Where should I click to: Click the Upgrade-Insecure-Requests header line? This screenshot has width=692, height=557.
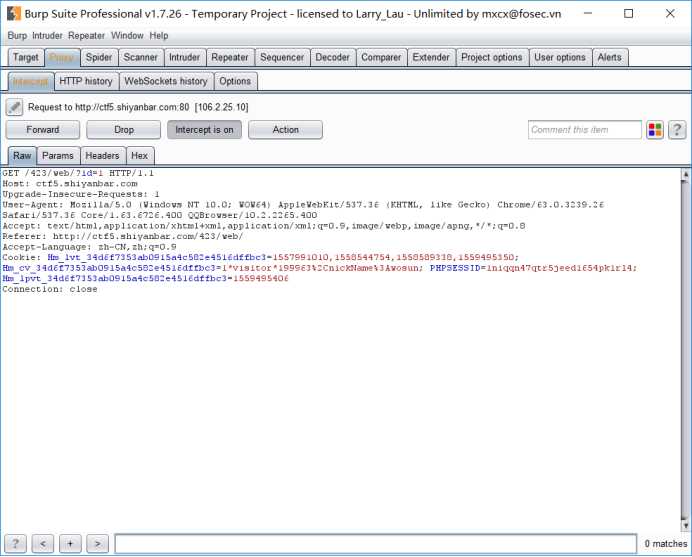(x=81, y=194)
